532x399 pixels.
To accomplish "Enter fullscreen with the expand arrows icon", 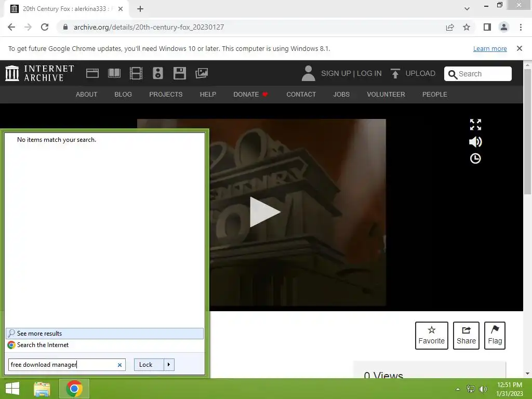I will click(475, 125).
